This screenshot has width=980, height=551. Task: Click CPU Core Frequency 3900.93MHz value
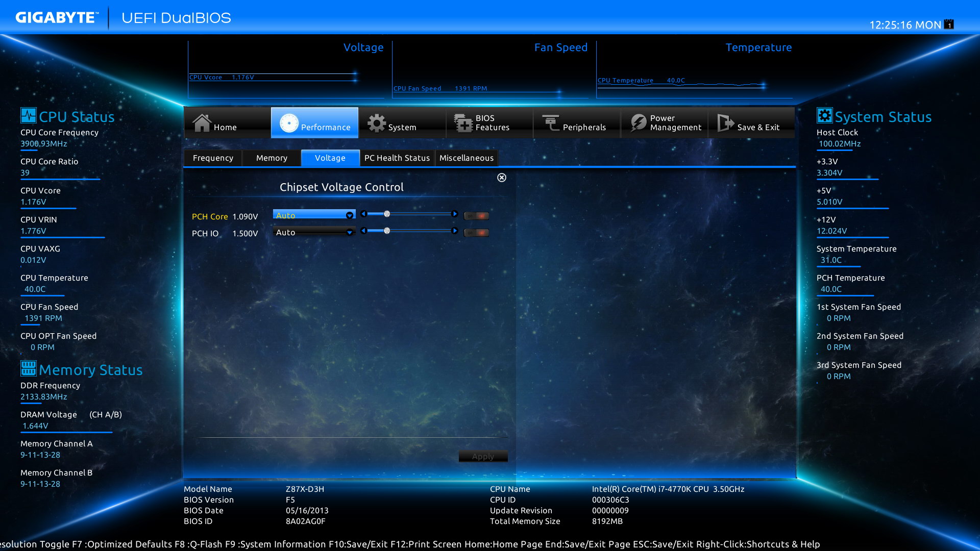coord(44,144)
